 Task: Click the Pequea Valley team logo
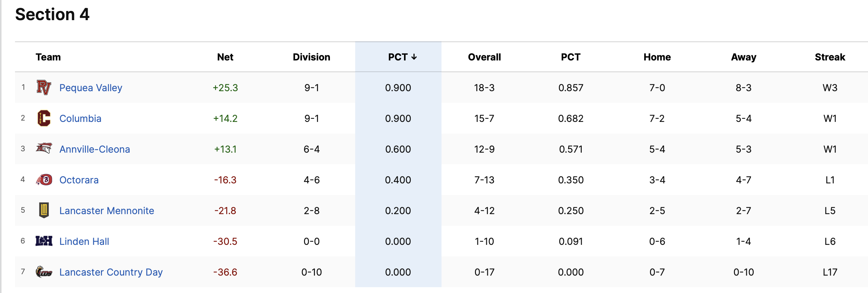pyautogui.click(x=44, y=87)
